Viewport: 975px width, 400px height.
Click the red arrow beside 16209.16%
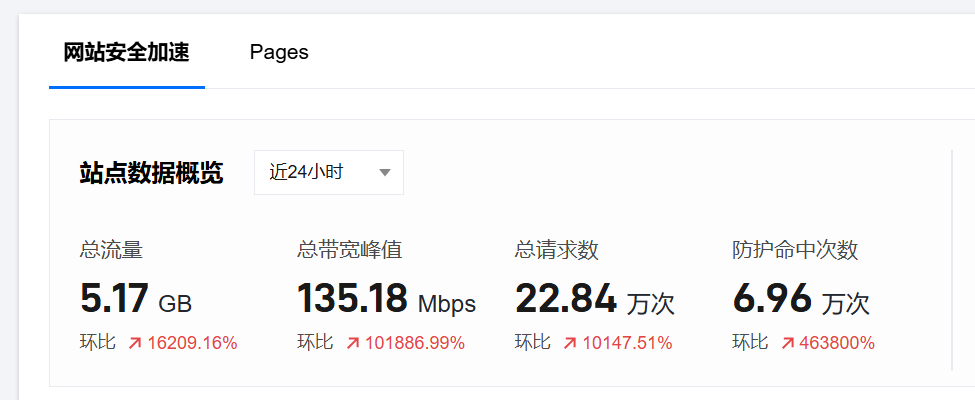(135, 343)
